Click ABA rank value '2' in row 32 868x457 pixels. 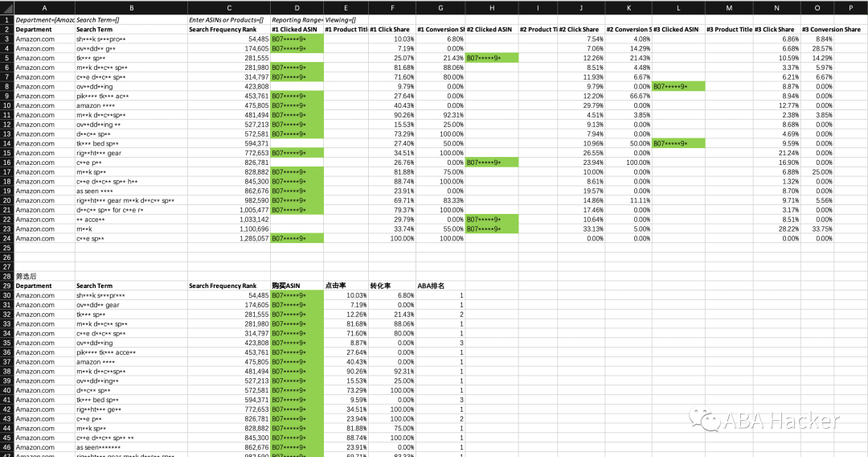pos(440,314)
